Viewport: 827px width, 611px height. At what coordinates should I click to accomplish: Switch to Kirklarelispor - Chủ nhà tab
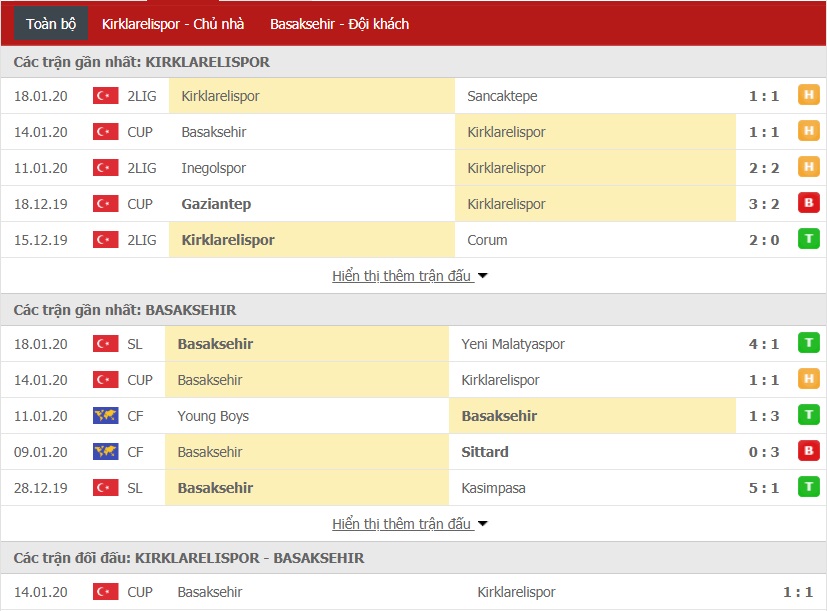pyautogui.click(x=172, y=24)
